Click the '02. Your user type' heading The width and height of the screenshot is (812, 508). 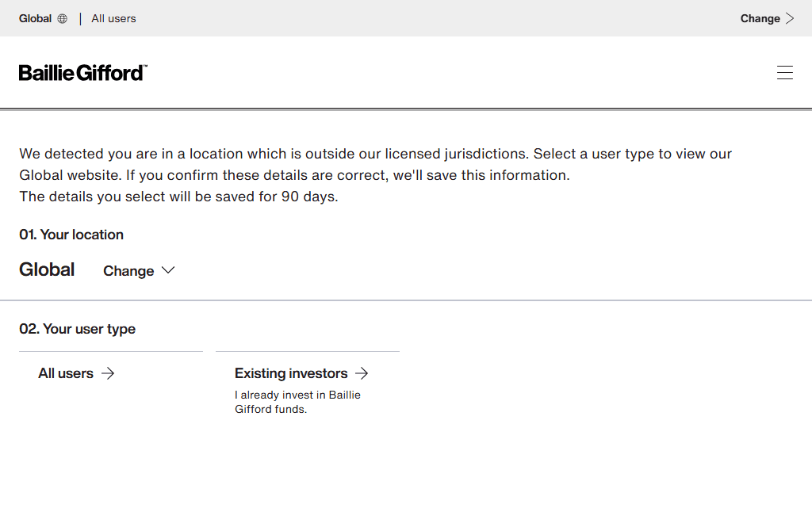77,329
